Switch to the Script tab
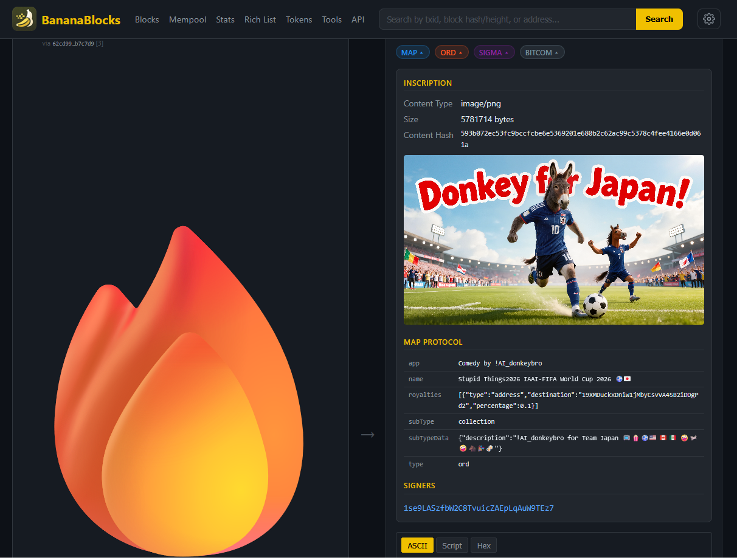 click(452, 545)
